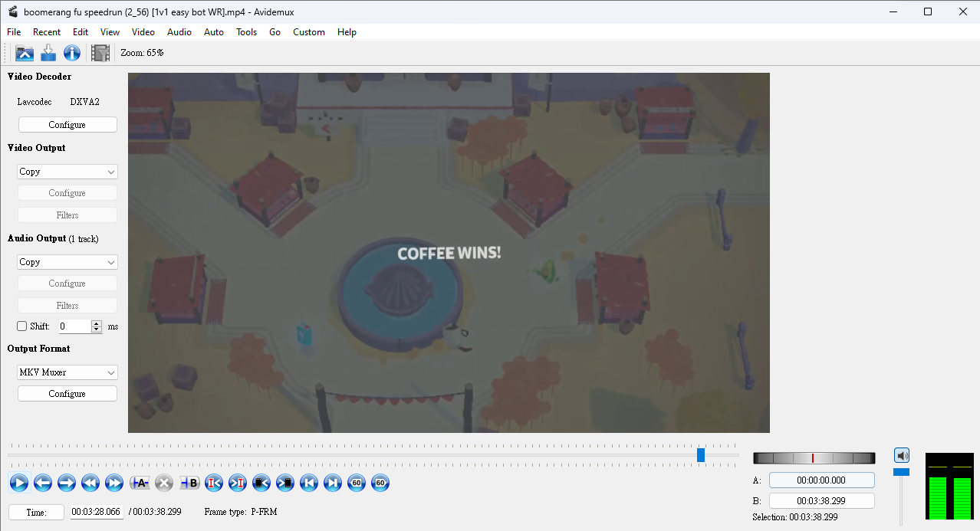Open the Audio menu
Viewport: 980px width, 531px height.
click(179, 32)
